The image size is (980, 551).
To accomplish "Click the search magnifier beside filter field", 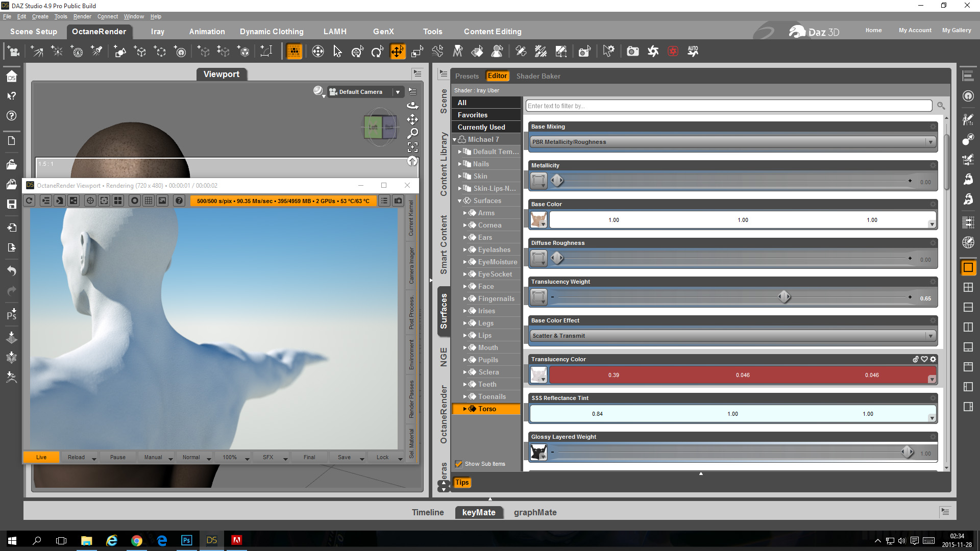I will pyautogui.click(x=941, y=106).
